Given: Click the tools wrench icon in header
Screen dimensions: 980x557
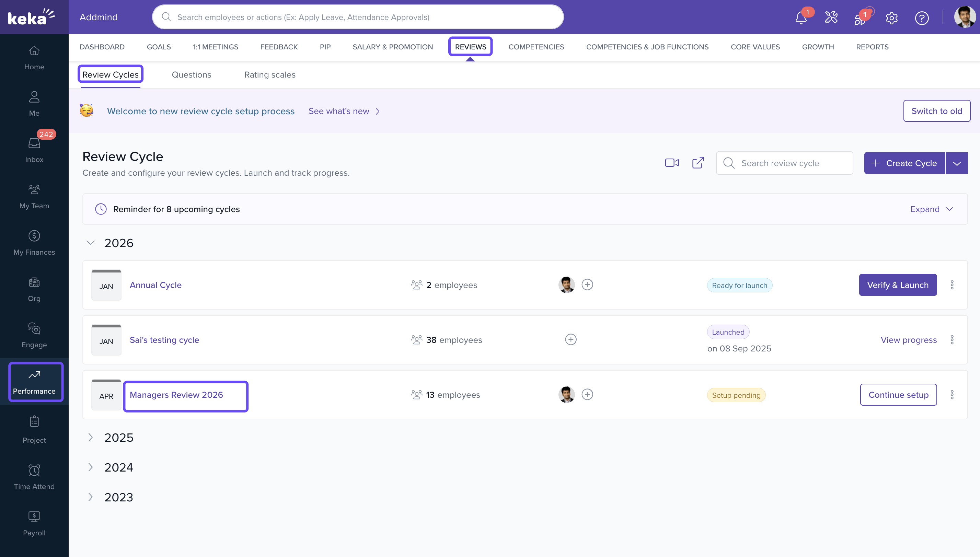Looking at the screenshot, I should (831, 18).
